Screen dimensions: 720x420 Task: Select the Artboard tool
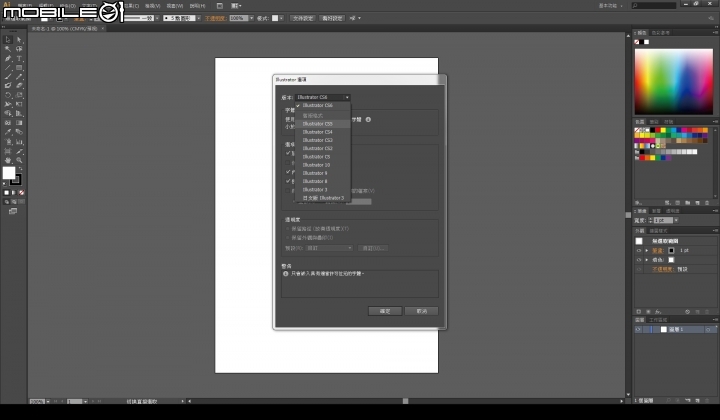[8, 151]
